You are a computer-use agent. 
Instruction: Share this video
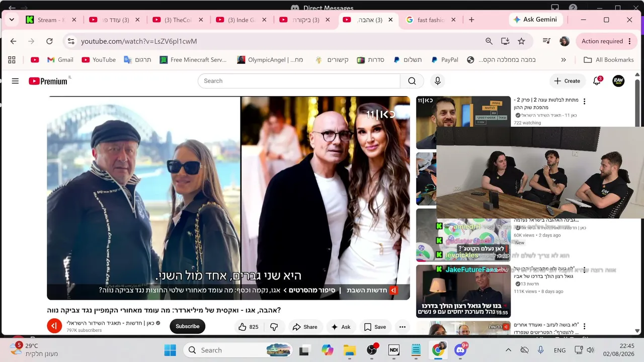pyautogui.click(x=305, y=327)
